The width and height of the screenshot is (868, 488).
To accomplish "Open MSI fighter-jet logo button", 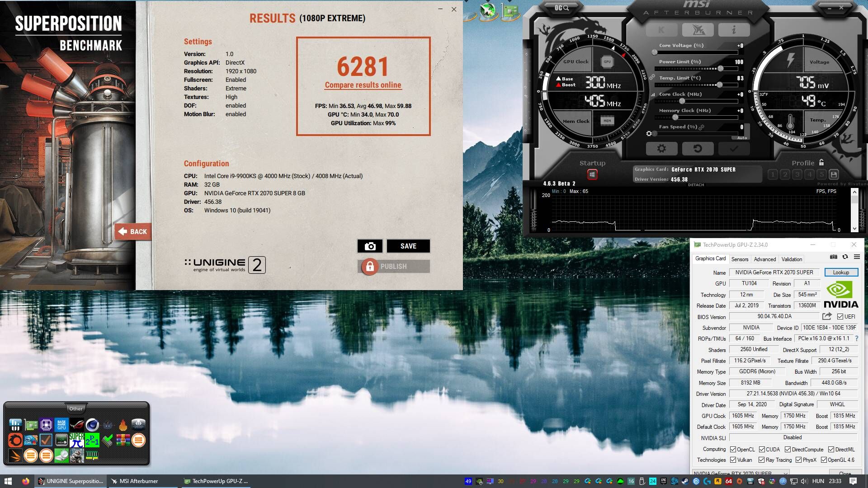I will [x=698, y=30].
